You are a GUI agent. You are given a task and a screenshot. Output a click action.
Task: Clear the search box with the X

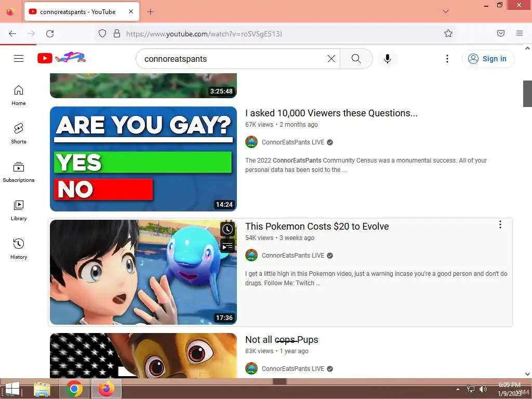point(331,59)
